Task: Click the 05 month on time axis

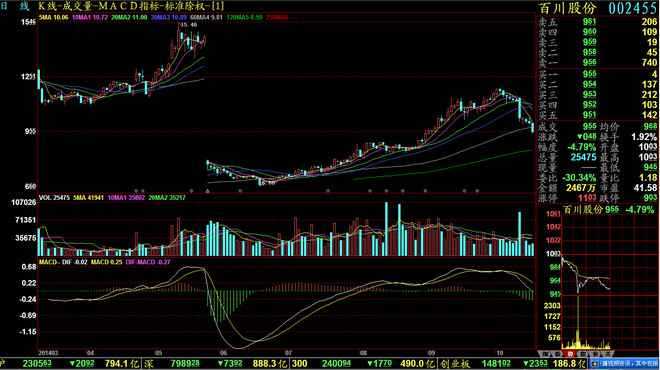Action: click(x=158, y=353)
